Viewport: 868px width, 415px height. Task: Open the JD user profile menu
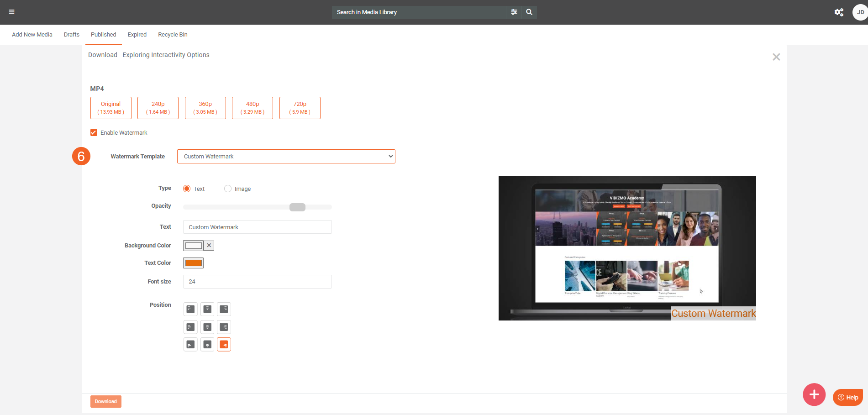click(x=860, y=12)
